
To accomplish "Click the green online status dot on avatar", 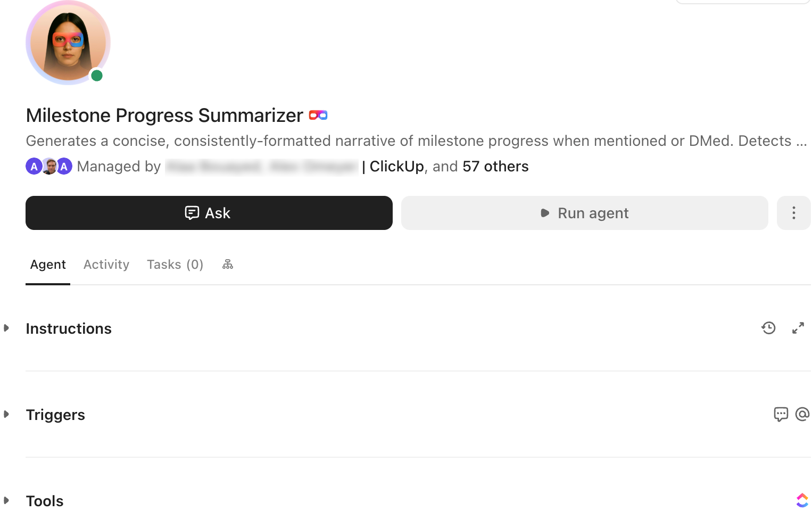I will point(97,76).
